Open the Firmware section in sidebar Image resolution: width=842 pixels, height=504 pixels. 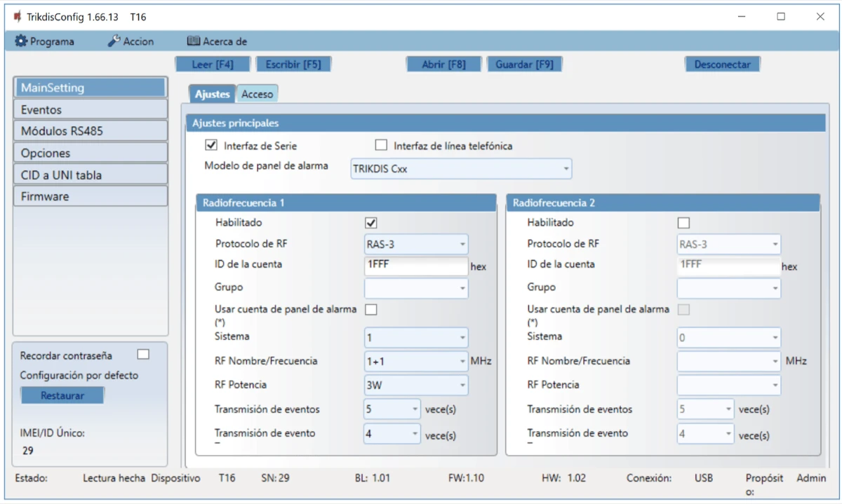pyautogui.click(x=90, y=196)
